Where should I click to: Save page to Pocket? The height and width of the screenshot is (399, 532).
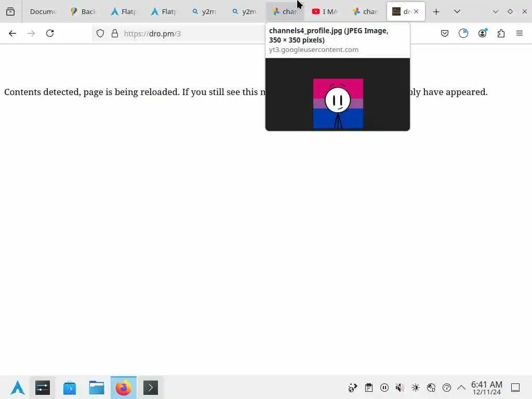(445, 33)
